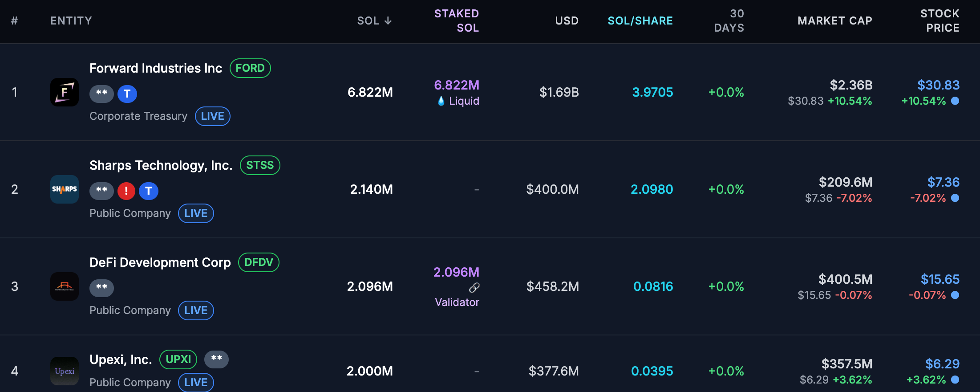This screenshot has height=392, width=980.
Task: Click the double-asterisk badge next to UPXI
Action: (x=216, y=359)
